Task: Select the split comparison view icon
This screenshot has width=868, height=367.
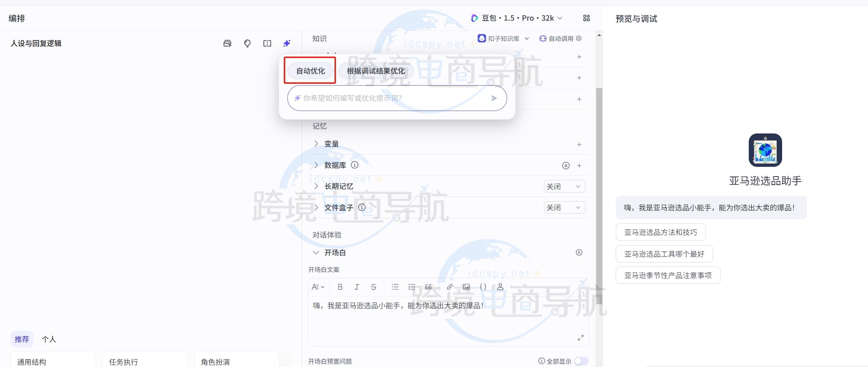Action: (x=267, y=43)
